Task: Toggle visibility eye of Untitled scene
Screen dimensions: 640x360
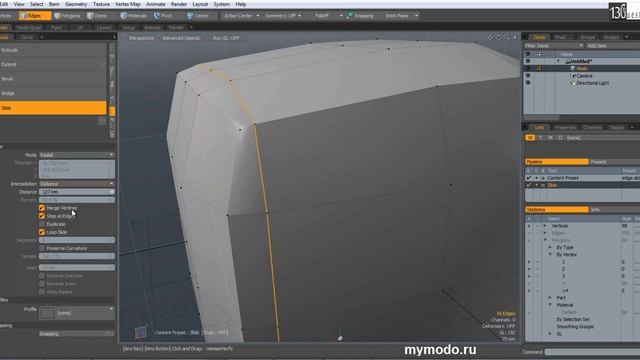Action: 528,61
